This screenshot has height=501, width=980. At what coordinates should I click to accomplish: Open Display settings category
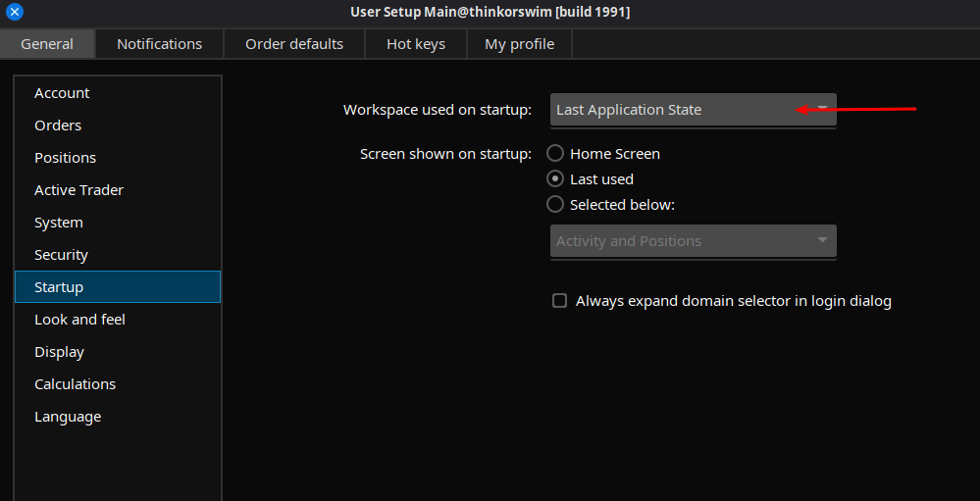118,352
